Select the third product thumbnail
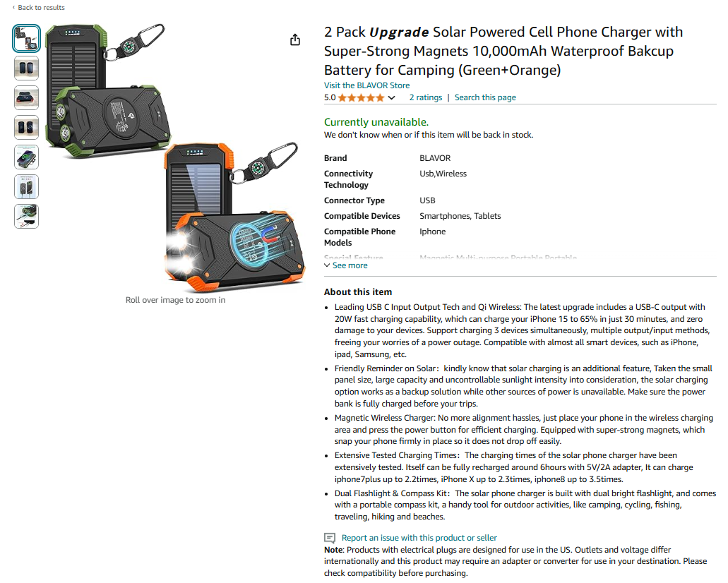The width and height of the screenshot is (728, 583). click(26, 98)
